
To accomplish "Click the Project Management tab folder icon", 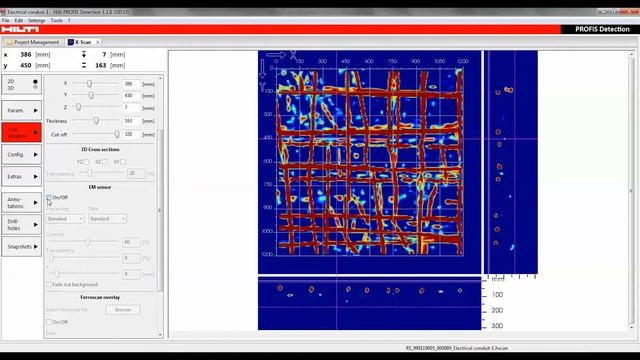I will 9,42.
